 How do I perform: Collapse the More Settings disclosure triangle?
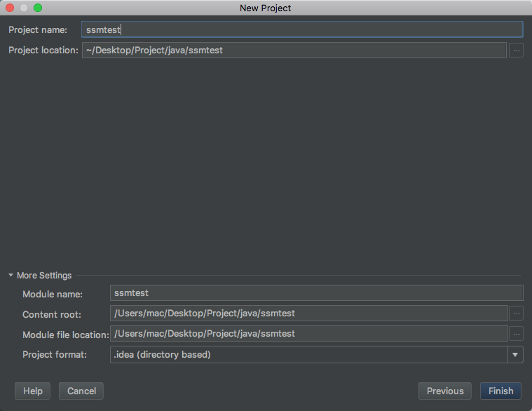(11, 276)
